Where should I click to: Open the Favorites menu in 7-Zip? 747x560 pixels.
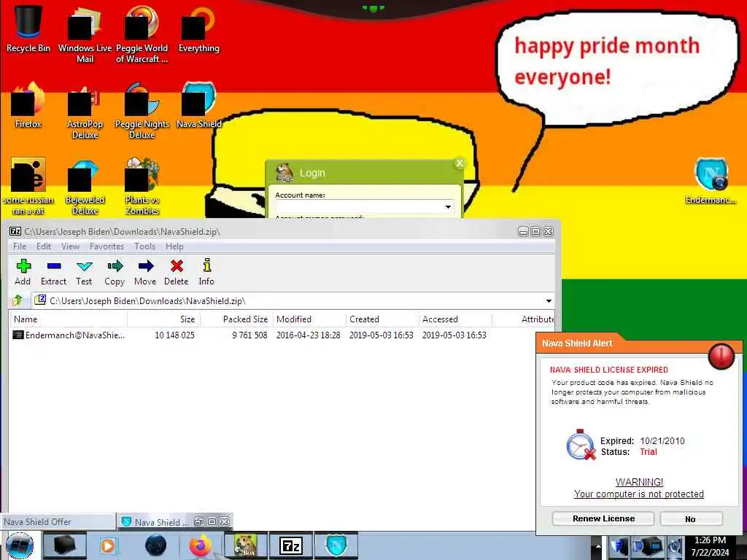point(107,246)
